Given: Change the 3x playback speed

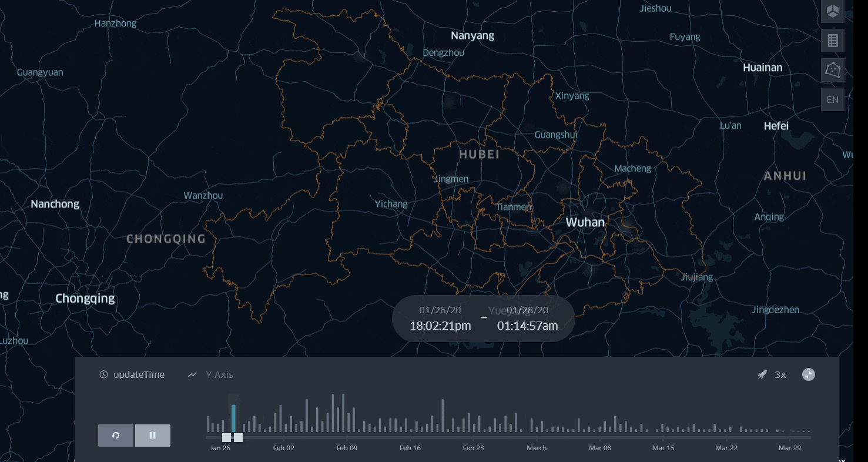Looking at the screenshot, I should [x=780, y=375].
